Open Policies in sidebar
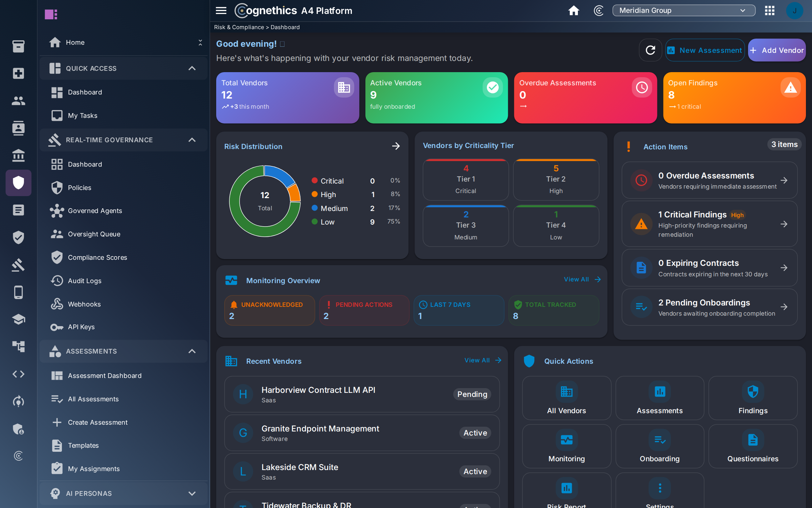The image size is (812, 508). coord(123,188)
